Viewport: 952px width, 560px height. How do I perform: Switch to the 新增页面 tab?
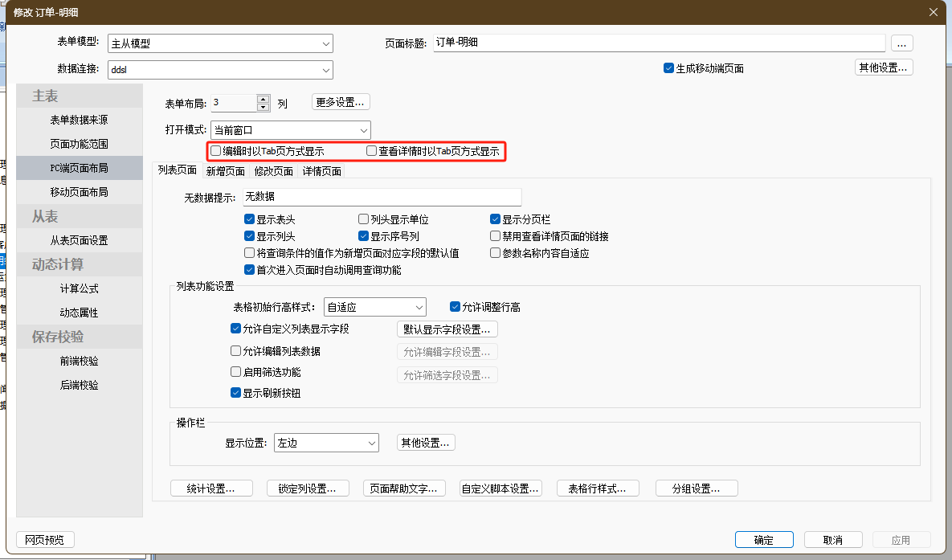click(225, 171)
